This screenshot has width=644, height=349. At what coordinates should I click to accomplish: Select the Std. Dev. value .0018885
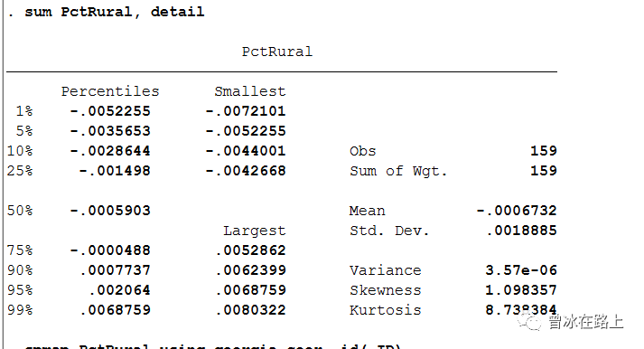point(521,231)
